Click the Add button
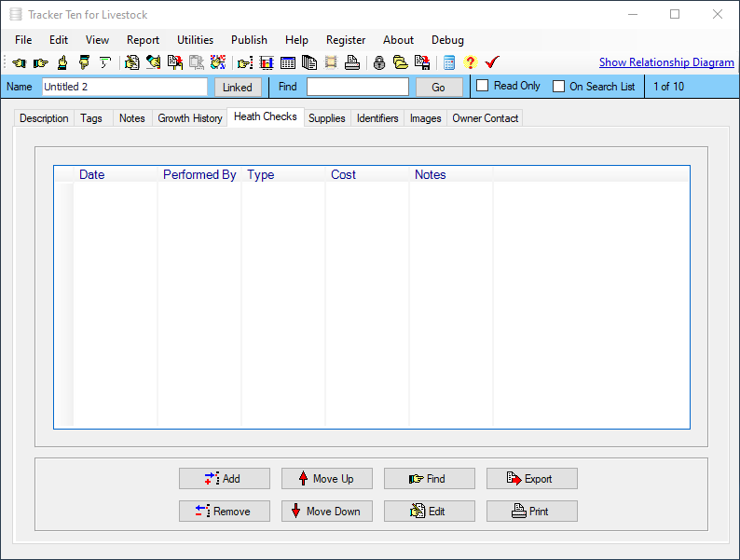740x560 pixels. [x=225, y=478]
